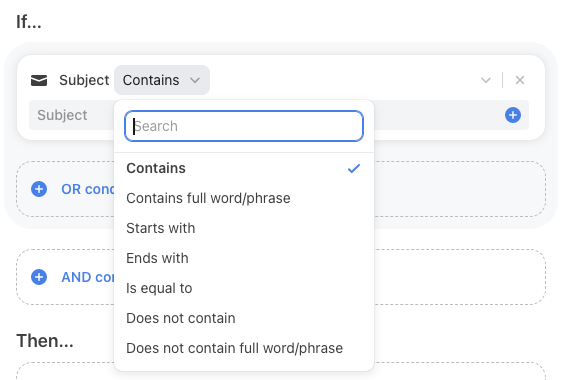
Task: Remove the Subject condition with X
Action: (520, 80)
